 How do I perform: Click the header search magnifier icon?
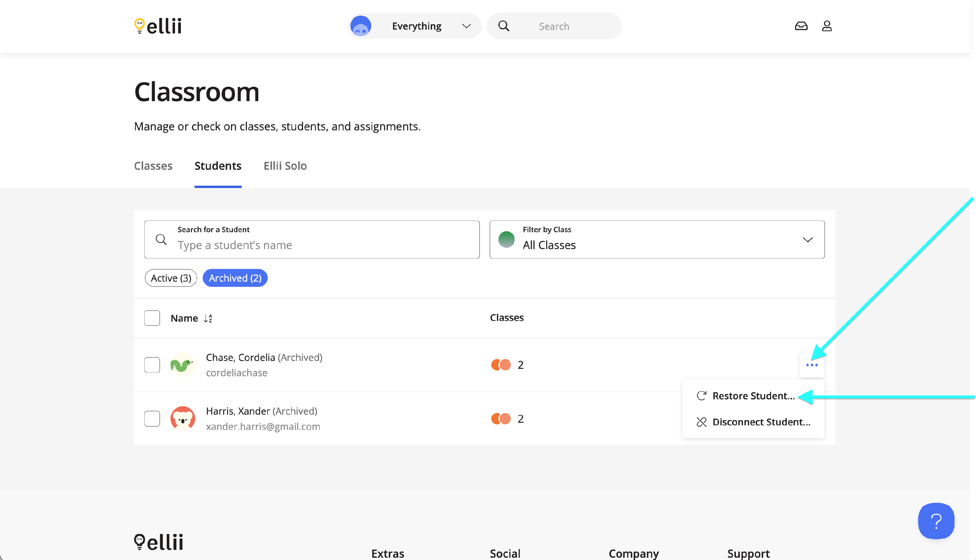tap(504, 26)
